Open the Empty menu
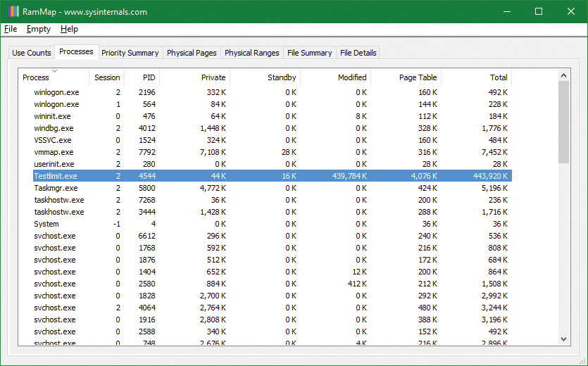The width and height of the screenshot is (588, 366). click(39, 29)
